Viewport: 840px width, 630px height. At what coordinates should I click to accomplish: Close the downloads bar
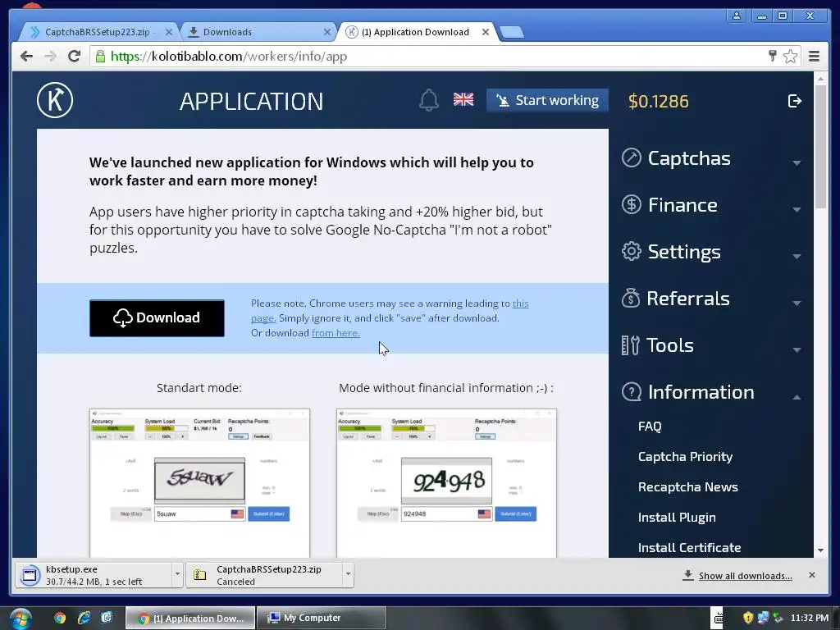(811, 575)
